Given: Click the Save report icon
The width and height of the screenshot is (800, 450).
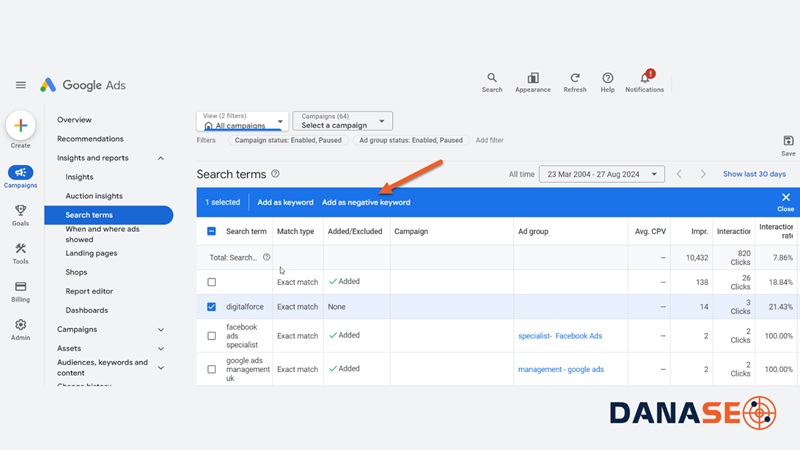Looking at the screenshot, I should pyautogui.click(x=788, y=141).
